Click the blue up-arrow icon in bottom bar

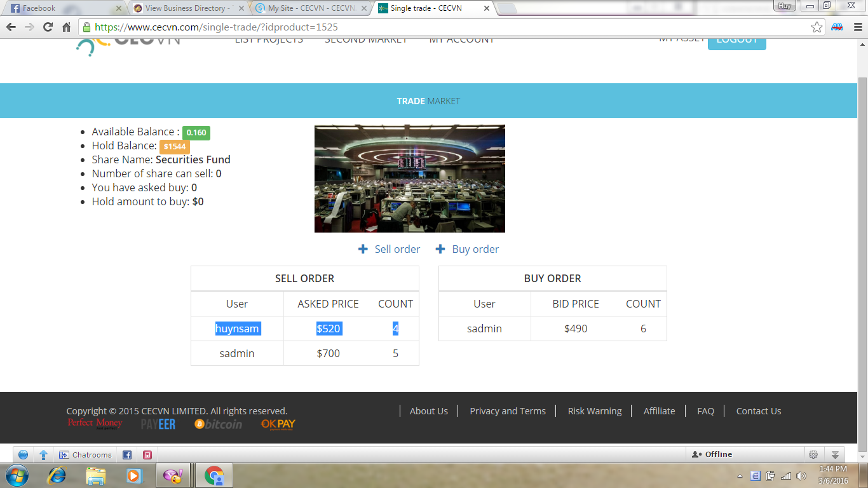pos(44,455)
